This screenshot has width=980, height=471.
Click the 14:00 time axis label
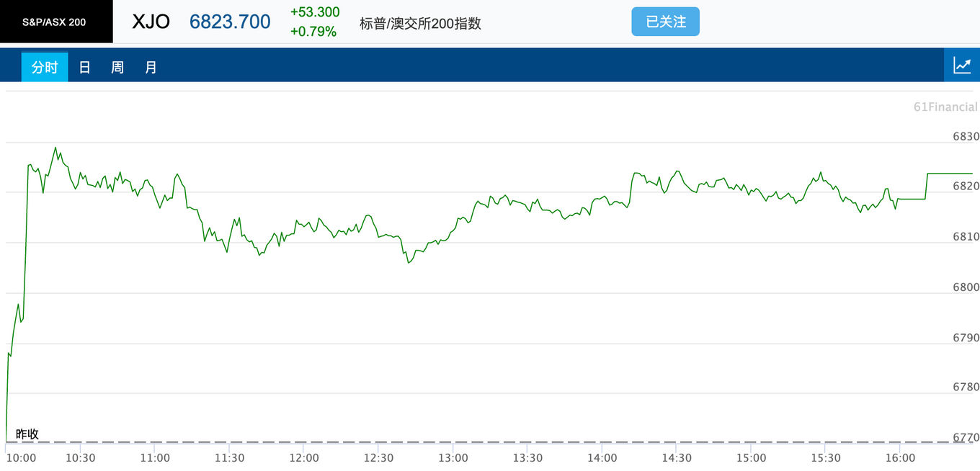tap(602, 458)
